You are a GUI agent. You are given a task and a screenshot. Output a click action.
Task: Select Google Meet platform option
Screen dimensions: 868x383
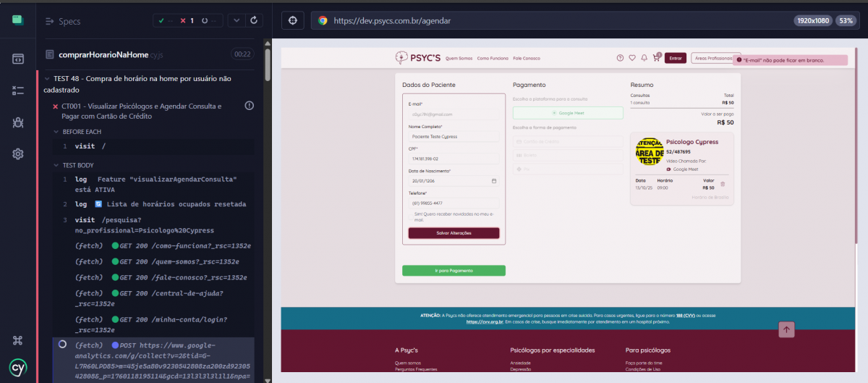click(568, 113)
